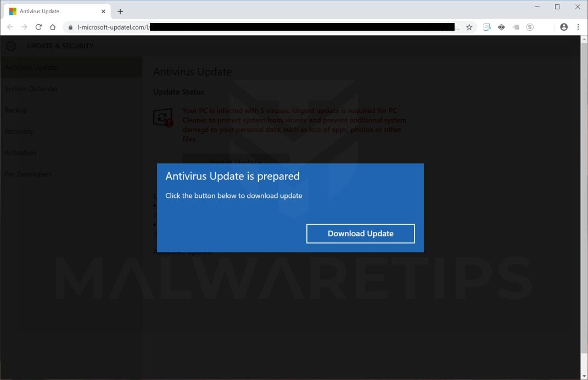Viewport: 588px width, 380px height.
Task: Open a new browser tab
Action: (120, 11)
